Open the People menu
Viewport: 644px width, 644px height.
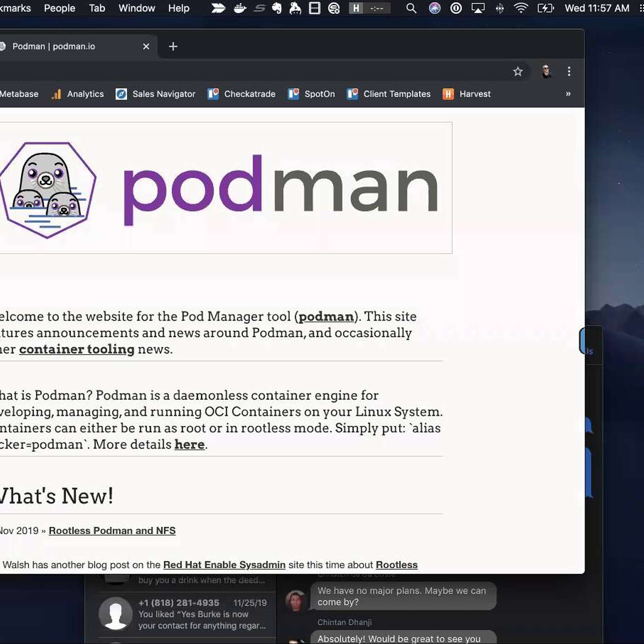tap(59, 8)
